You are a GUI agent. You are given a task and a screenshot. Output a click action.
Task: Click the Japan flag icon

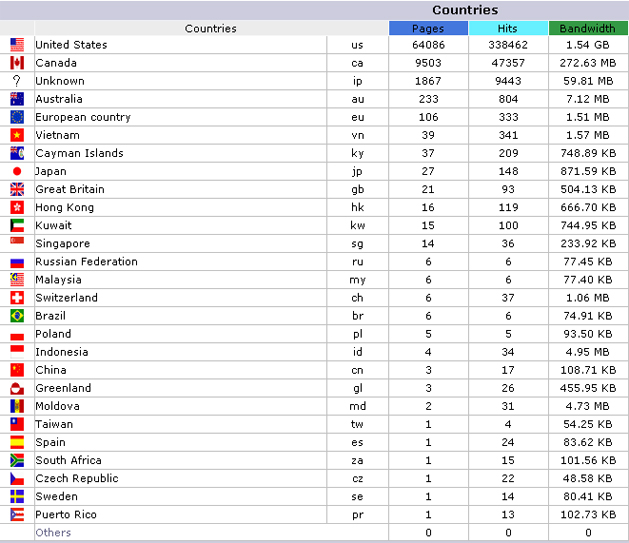pos(17,171)
